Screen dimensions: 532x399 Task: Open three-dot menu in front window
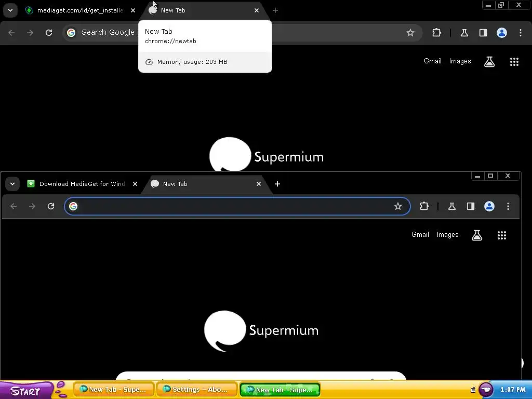pos(508,206)
